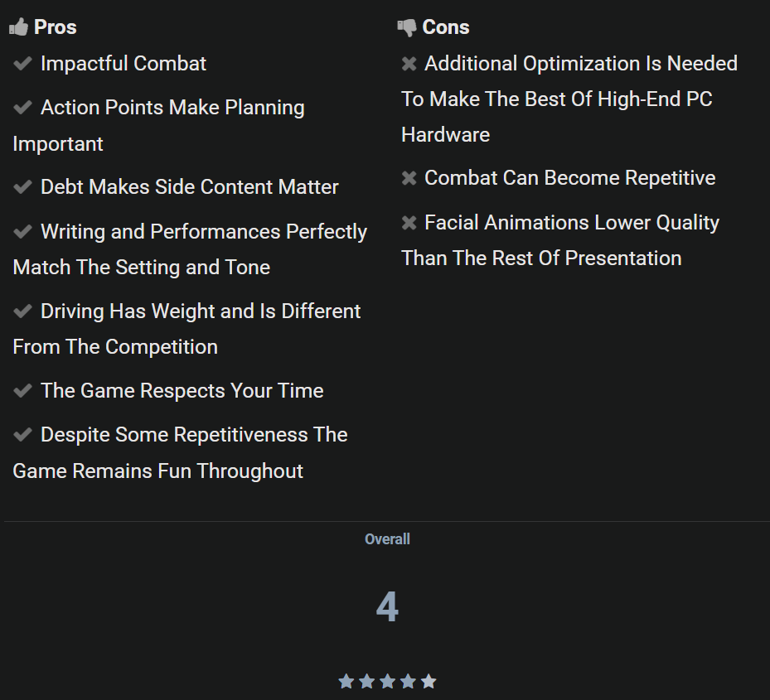This screenshot has width=770, height=700.
Task: Click the checkmark before Despite Some Repetitiveness
Action: (23, 435)
